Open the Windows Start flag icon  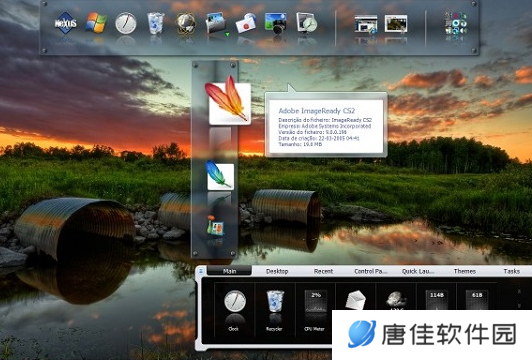click(96, 23)
